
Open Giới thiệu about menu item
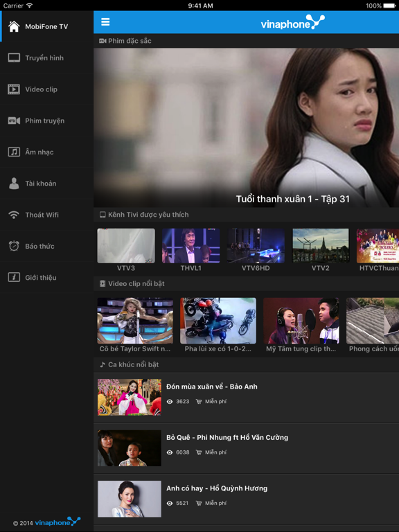[47, 278]
